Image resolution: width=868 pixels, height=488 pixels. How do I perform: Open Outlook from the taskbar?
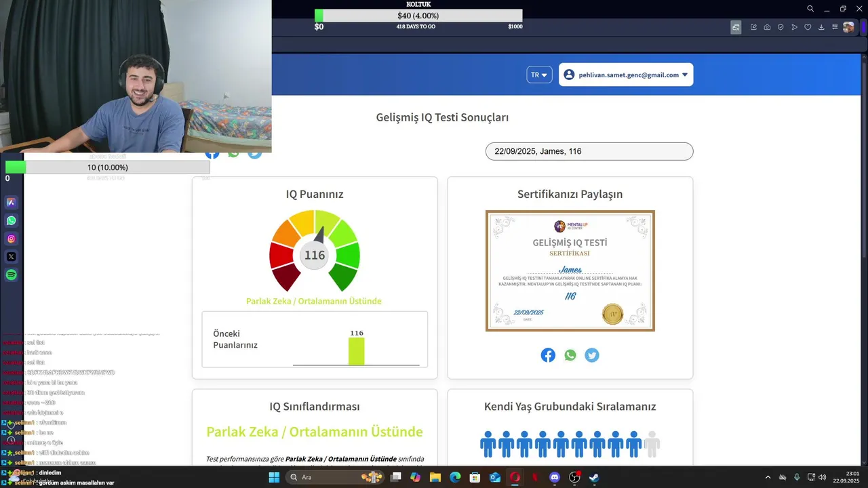495,477
